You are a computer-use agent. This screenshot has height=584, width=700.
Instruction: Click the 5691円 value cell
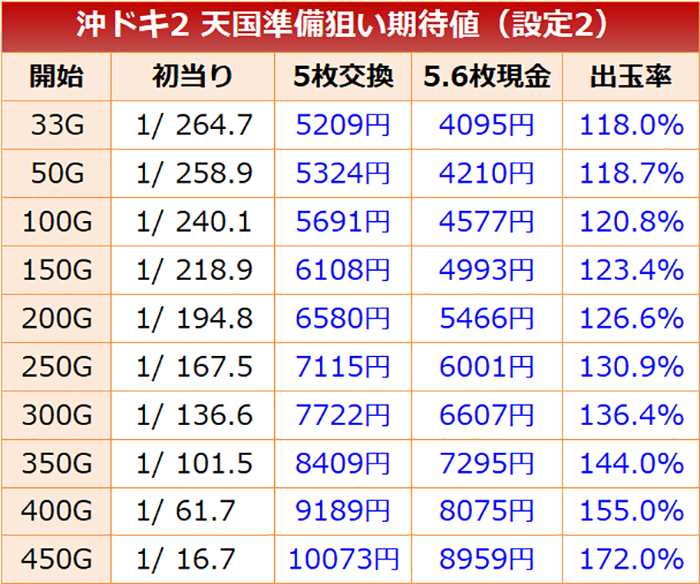pyautogui.click(x=344, y=221)
